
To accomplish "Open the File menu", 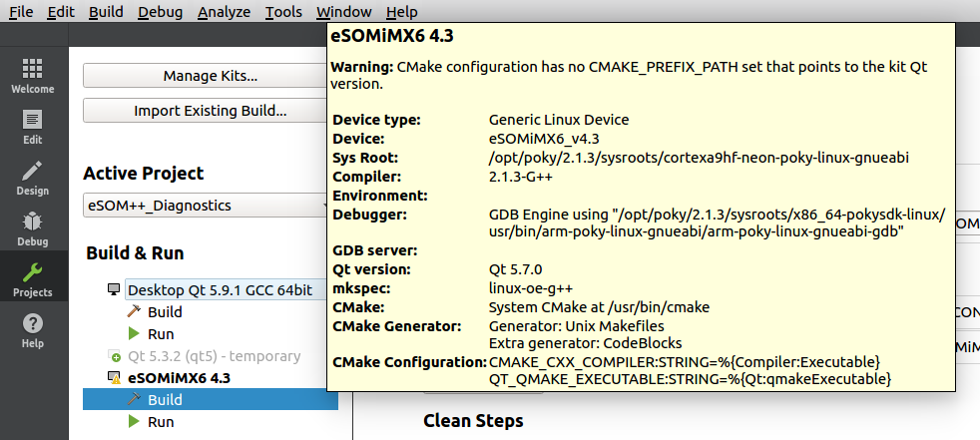I will [x=21, y=12].
